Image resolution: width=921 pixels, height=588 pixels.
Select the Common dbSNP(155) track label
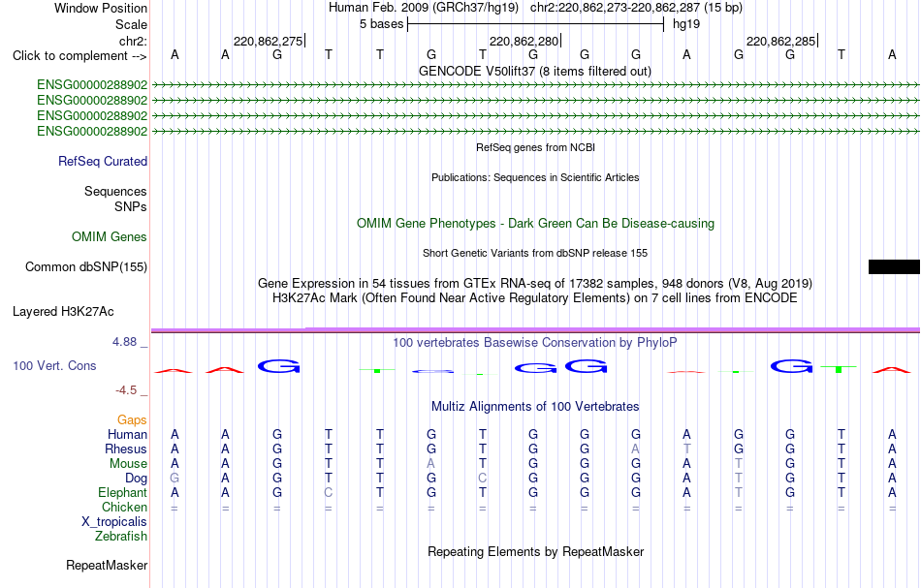(x=85, y=267)
